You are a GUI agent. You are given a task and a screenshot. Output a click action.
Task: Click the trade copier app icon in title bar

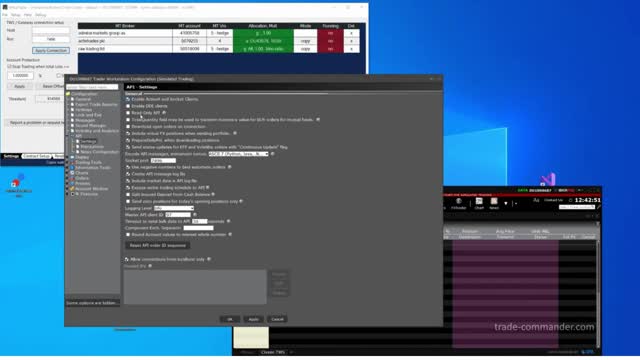[x=5, y=7]
